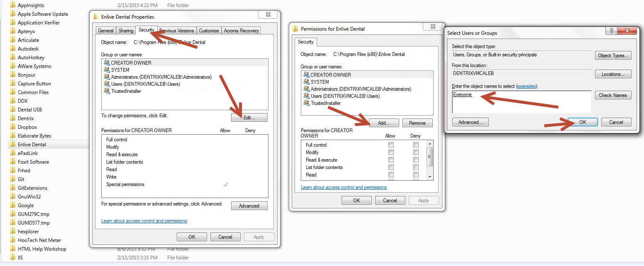Click the Google folder icon
This screenshot has width=644, height=266.
(12, 206)
